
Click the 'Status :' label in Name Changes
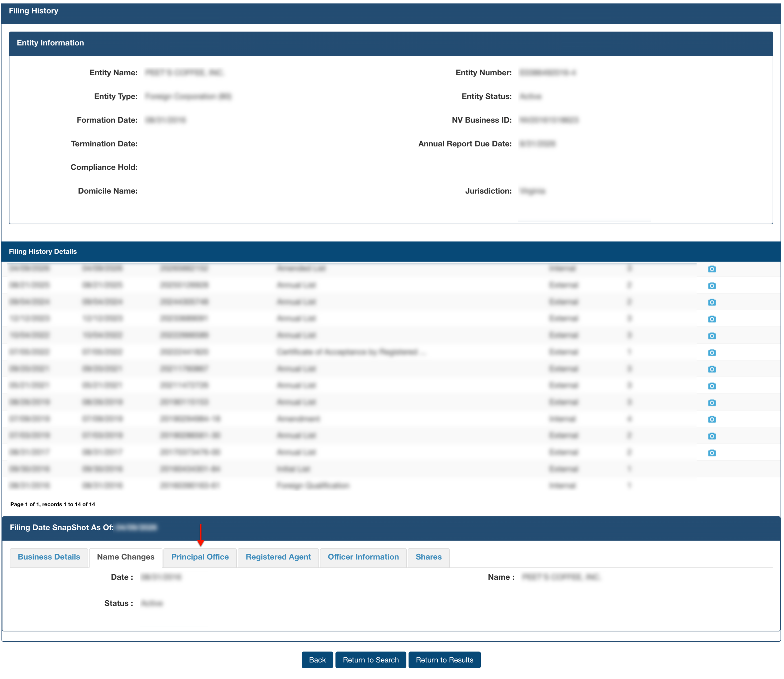tap(119, 603)
